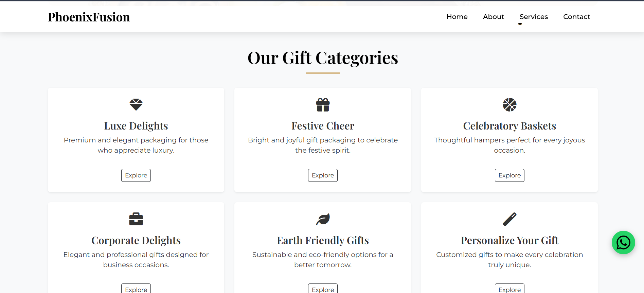
Task: Open WhatsApp chat via the green icon
Action: 623,242
